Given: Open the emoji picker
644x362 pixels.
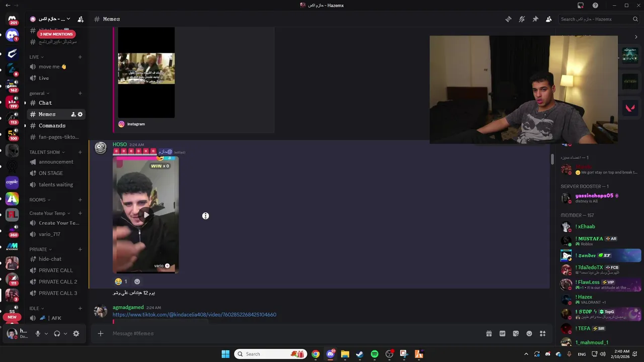Looking at the screenshot, I should coord(529,333).
